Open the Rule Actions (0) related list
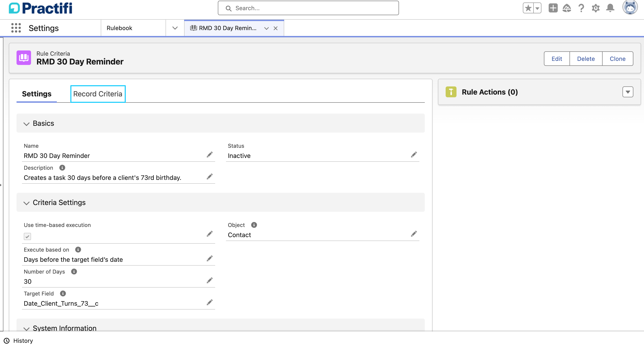This screenshot has width=644, height=348. point(490,92)
